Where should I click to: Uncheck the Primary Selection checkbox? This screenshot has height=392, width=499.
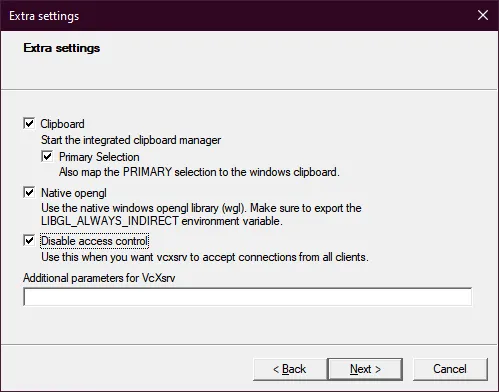coord(47,156)
